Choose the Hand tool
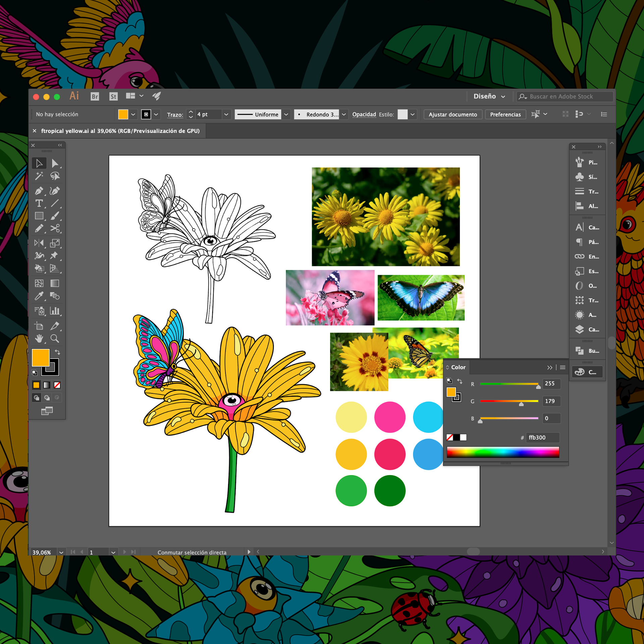Image resolution: width=644 pixels, height=644 pixels. coord(39,338)
